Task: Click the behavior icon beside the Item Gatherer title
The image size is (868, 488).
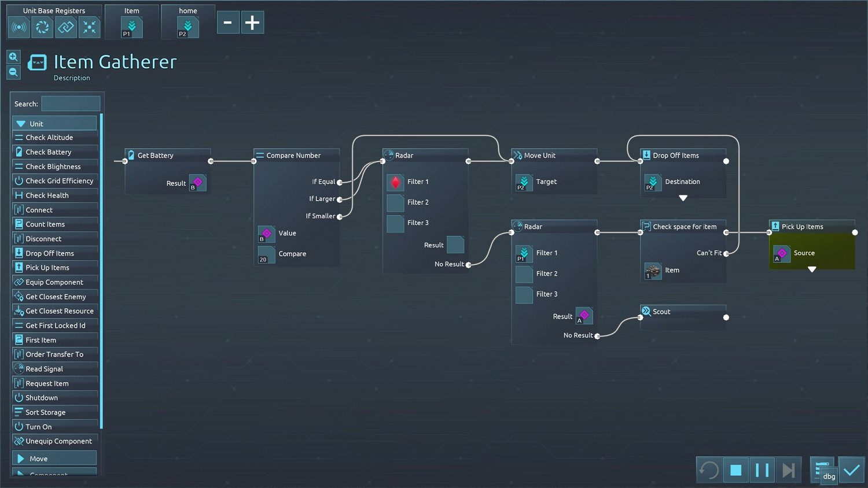Action: coord(38,62)
